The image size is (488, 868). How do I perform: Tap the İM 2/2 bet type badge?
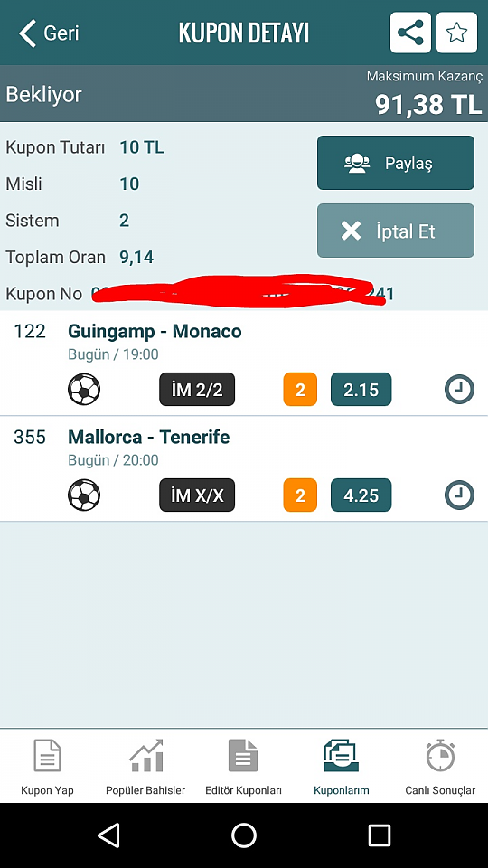pyautogui.click(x=197, y=390)
